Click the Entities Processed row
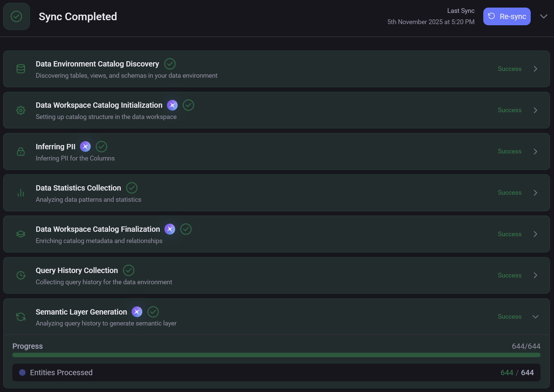Image resolution: width=554 pixels, height=392 pixels. (x=276, y=372)
